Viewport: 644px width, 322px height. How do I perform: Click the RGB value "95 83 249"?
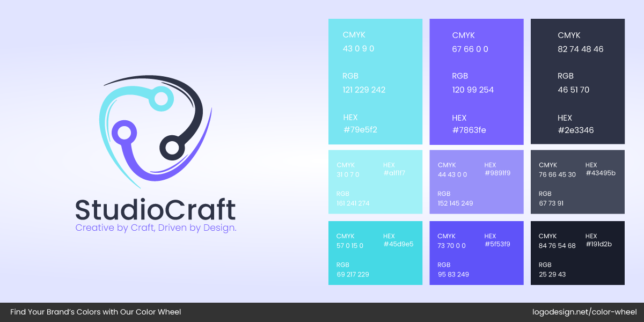pyautogui.click(x=453, y=274)
